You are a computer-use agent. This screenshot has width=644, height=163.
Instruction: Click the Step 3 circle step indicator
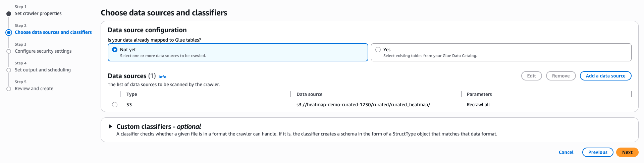click(9, 51)
